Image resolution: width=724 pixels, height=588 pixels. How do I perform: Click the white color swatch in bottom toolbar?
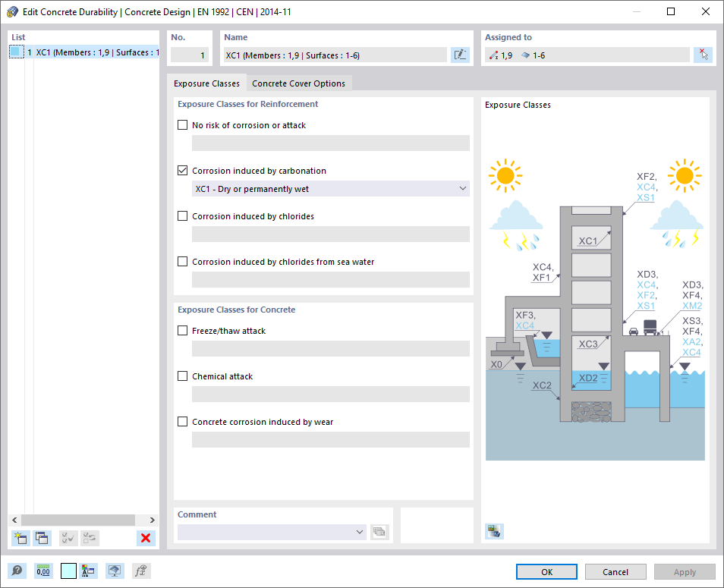click(x=68, y=571)
